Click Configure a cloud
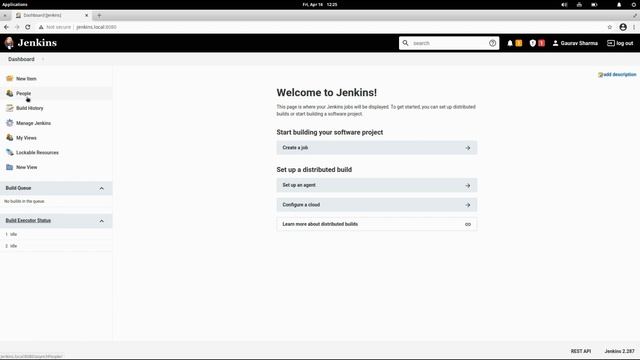This screenshot has width=640, height=360. coord(377,205)
